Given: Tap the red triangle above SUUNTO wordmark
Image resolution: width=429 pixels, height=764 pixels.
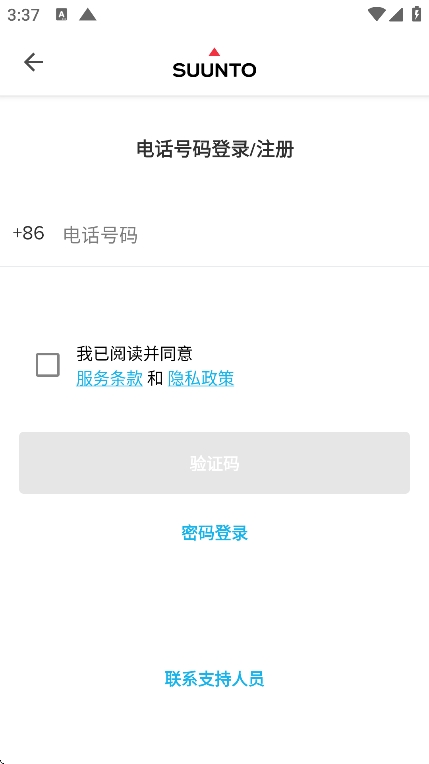Looking at the screenshot, I should (214, 52).
